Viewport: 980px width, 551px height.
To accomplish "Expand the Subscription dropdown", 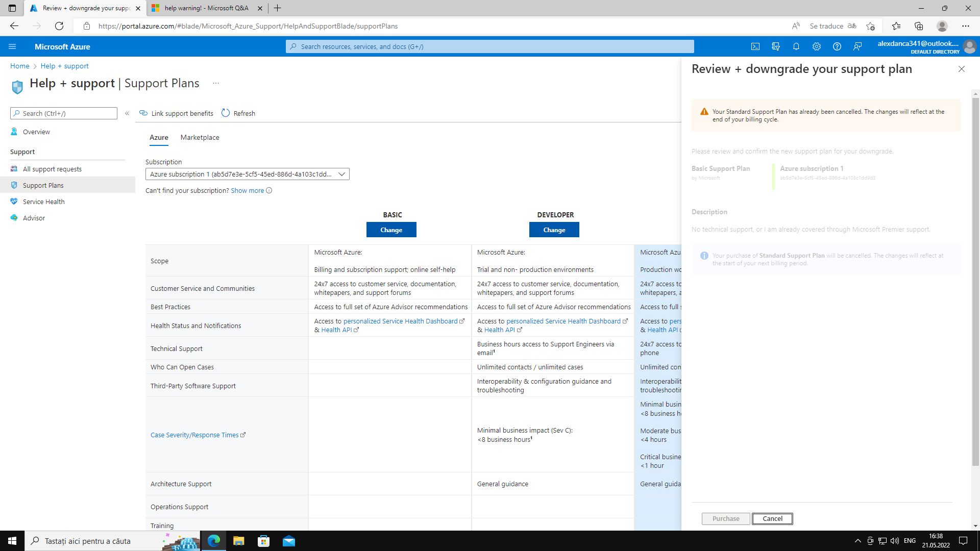I will click(x=341, y=174).
